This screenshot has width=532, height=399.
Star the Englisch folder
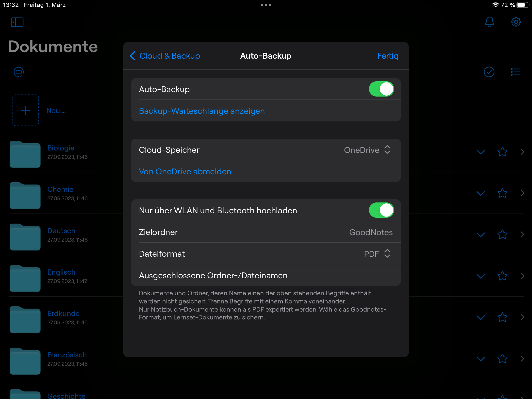pyautogui.click(x=502, y=276)
